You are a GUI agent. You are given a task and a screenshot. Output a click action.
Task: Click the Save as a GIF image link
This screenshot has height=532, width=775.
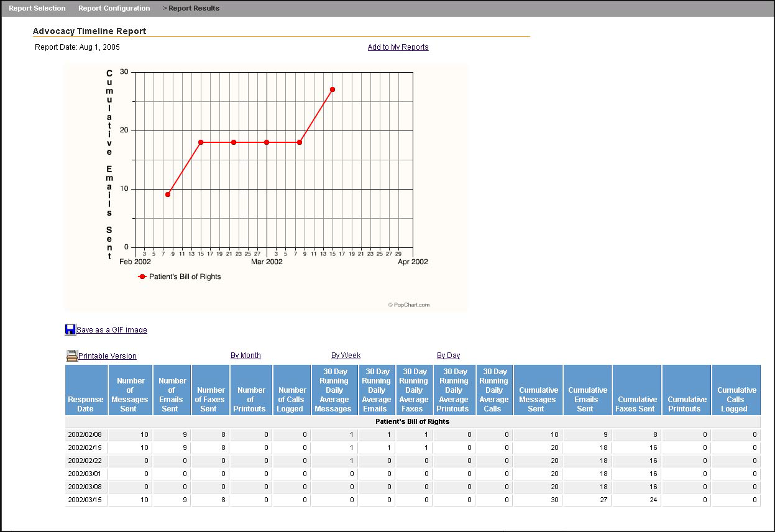112,330
